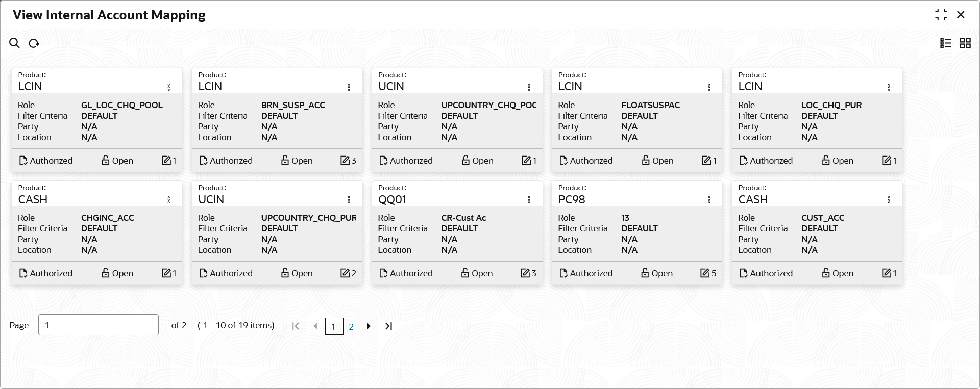Open kebab menu on BRN_SUSP_ACC card
Screen dimensions: 980x389
(x=349, y=87)
